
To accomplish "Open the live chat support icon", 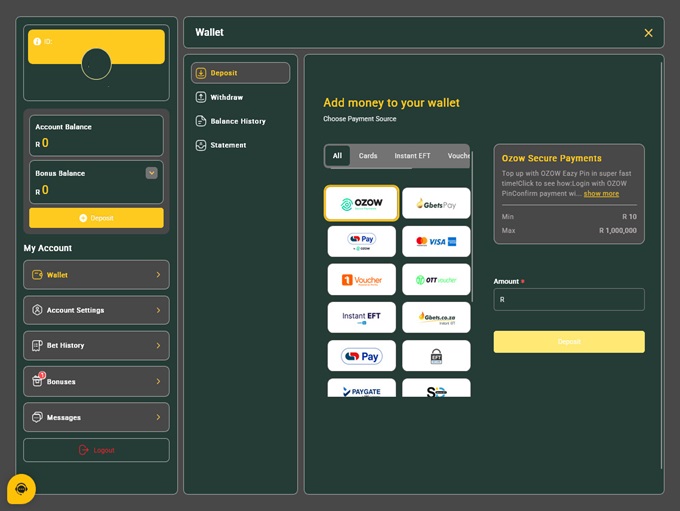I will (x=21, y=489).
